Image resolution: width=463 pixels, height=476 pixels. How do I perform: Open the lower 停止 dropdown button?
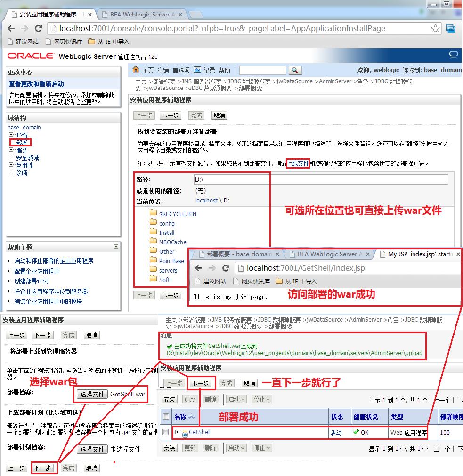click(x=262, y=448)
